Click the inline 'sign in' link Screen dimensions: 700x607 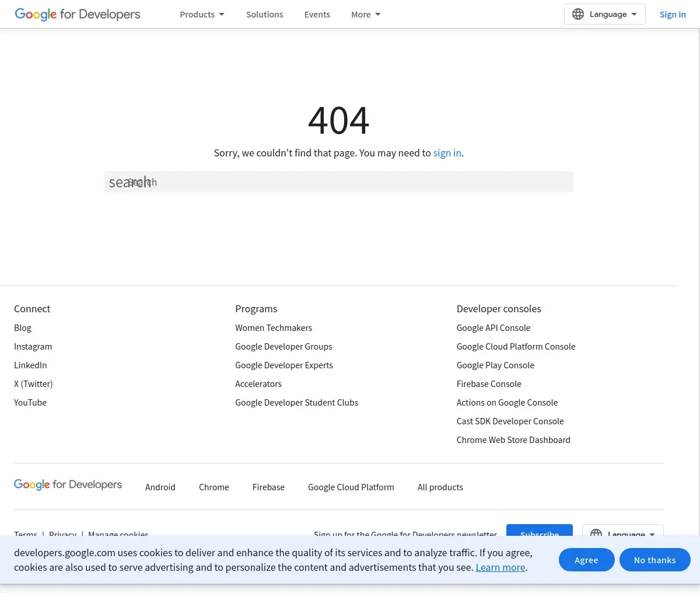[x=447, y=153]
